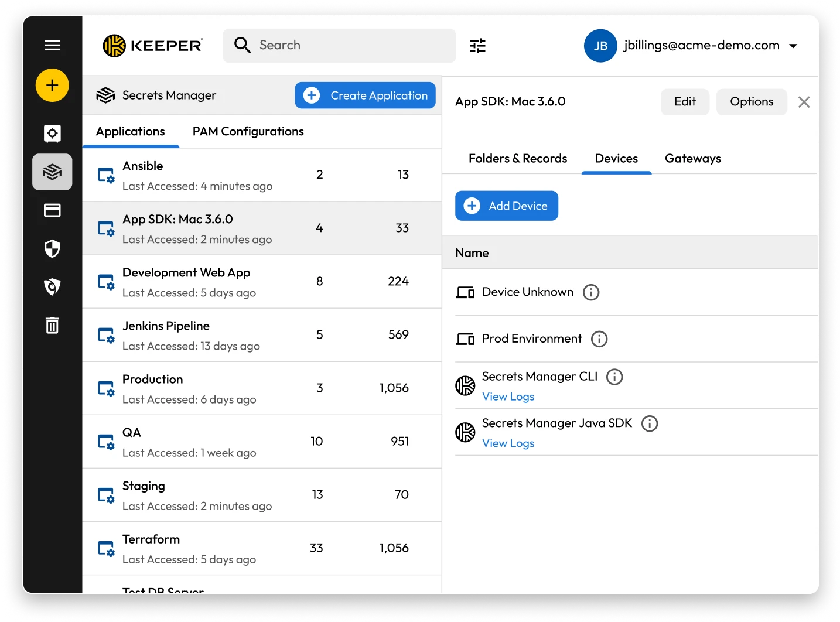Click the Terraform application icon
The width and height of the screenshot is (840, 622).
[106, 548]
